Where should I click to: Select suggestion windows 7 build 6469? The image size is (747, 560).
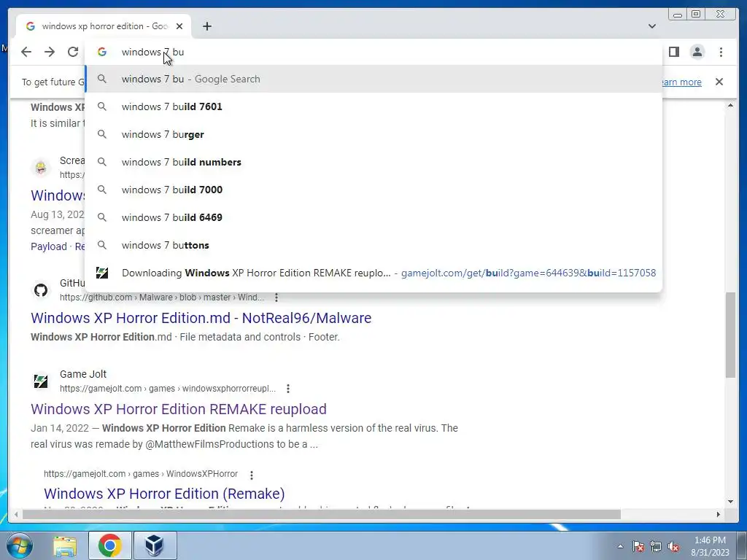coord(373,217)
